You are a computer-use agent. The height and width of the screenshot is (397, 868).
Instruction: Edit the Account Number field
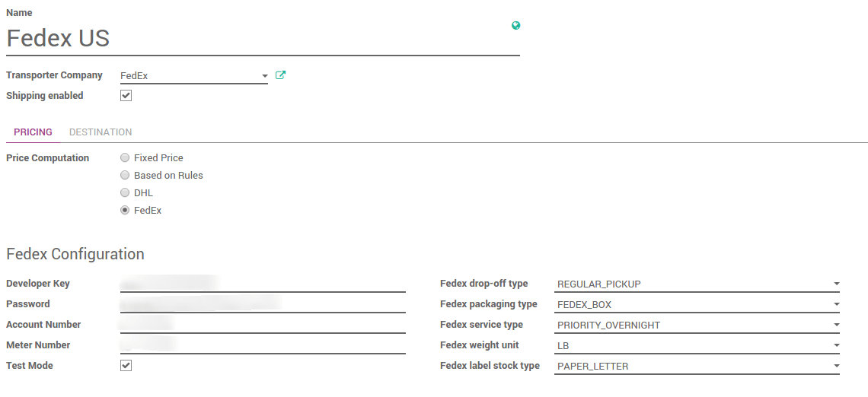click(263, 325)
